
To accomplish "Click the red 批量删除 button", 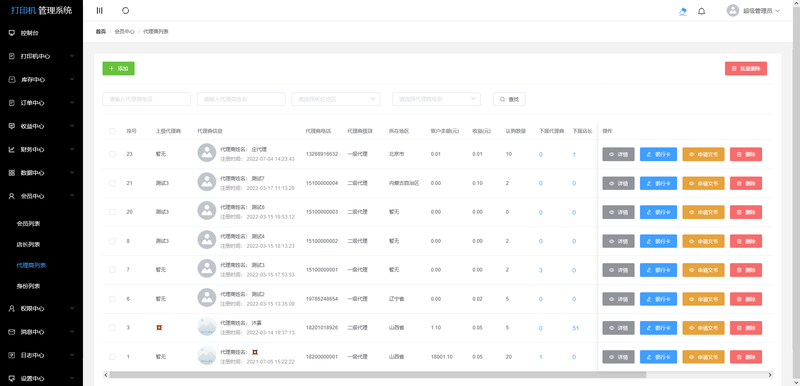I will [746, 68].
